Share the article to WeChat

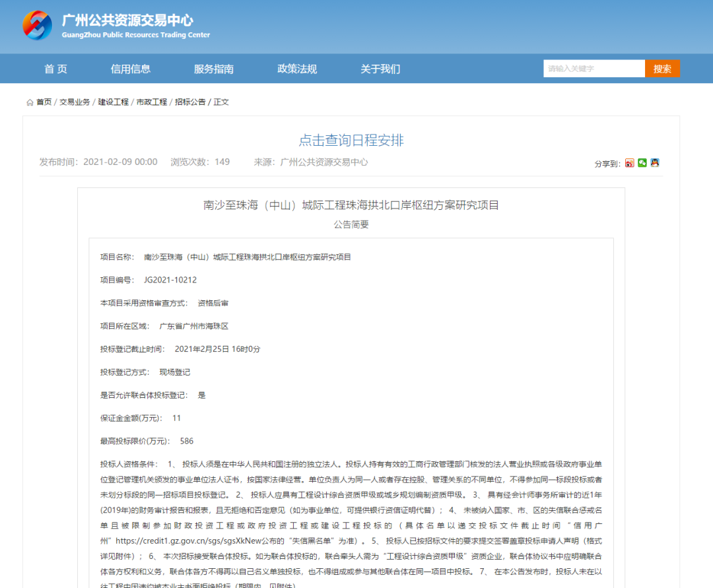click(642, 163)
